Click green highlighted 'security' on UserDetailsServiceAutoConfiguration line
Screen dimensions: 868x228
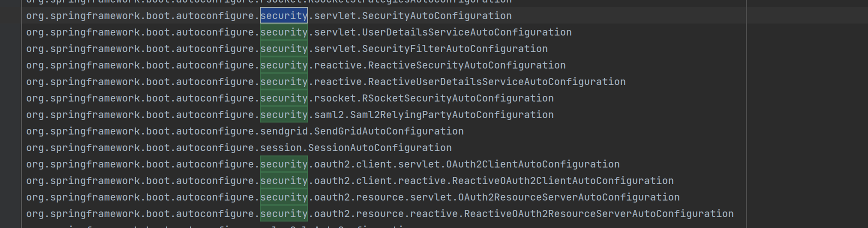coord(284,32)
